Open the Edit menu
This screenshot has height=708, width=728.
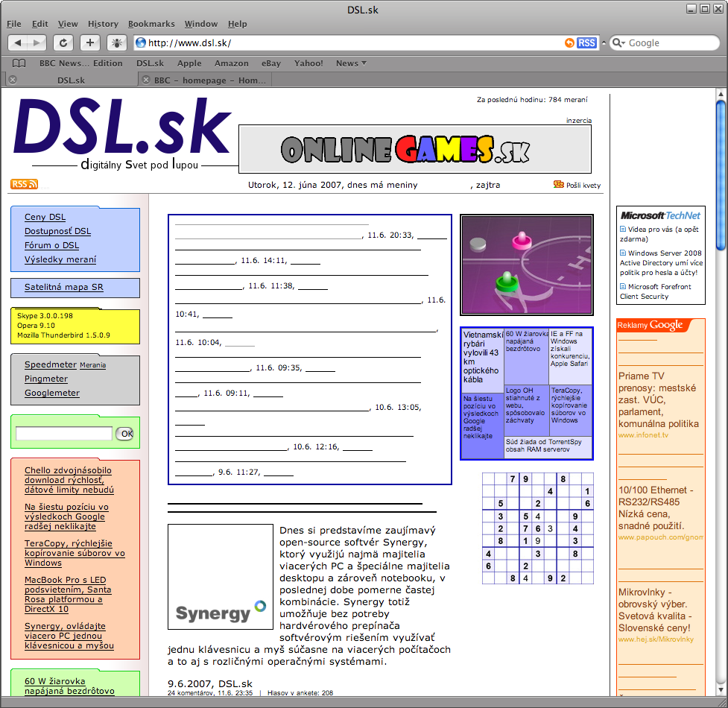tap(40, 24)
